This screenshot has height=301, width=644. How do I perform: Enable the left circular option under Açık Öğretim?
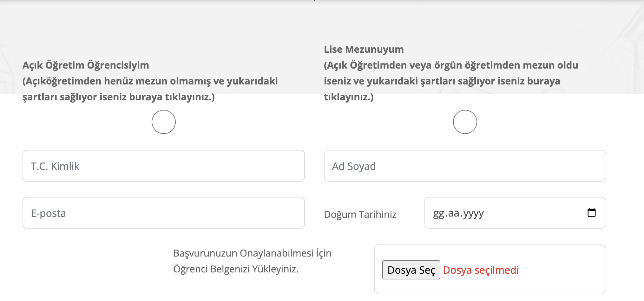(163, 122)
